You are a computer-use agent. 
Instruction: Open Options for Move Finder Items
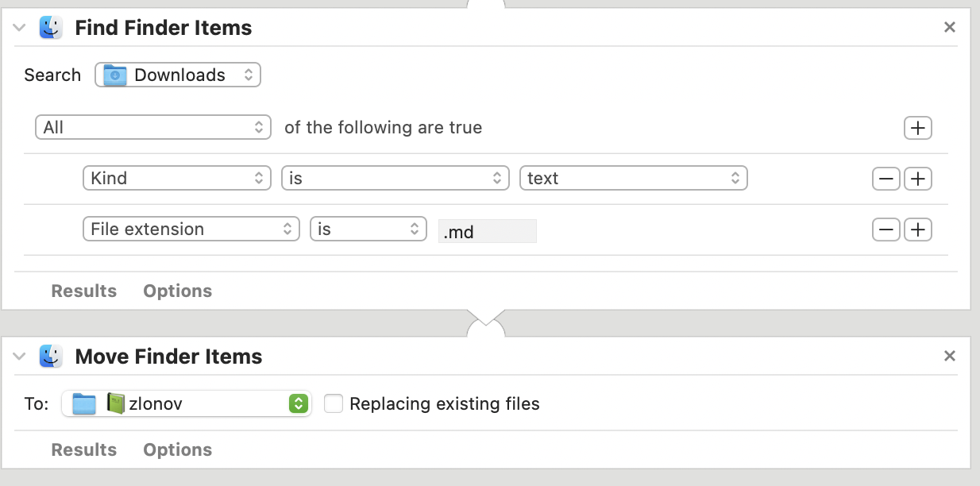pos(177,449)
